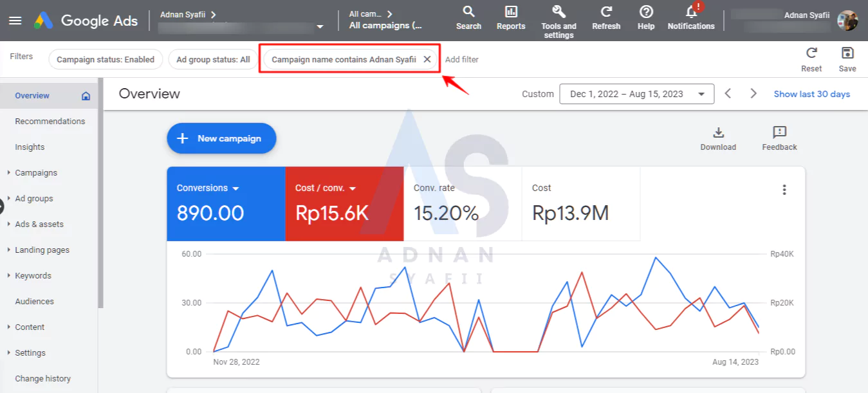Open the Reports icon
Screen dimensions: 868x393
[511, 12]
